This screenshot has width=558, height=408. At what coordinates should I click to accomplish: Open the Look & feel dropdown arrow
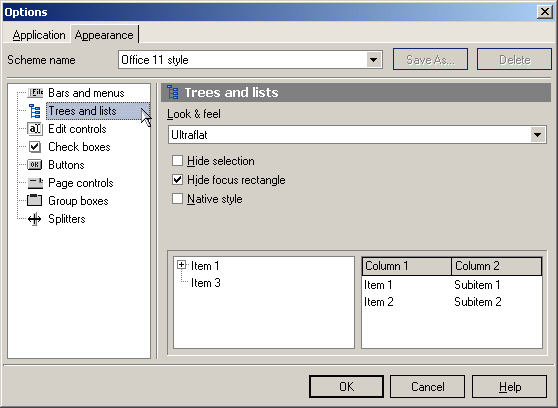(x=537, y=135)
